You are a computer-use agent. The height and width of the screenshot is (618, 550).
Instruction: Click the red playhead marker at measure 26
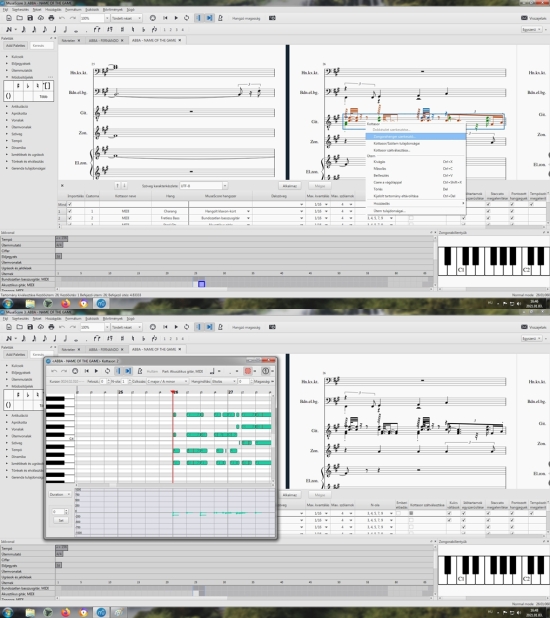click(173, 392)
